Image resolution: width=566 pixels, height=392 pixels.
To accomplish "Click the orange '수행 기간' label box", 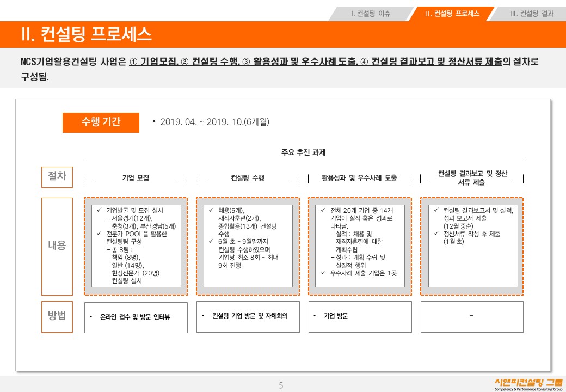I will [x=101, y=122].
